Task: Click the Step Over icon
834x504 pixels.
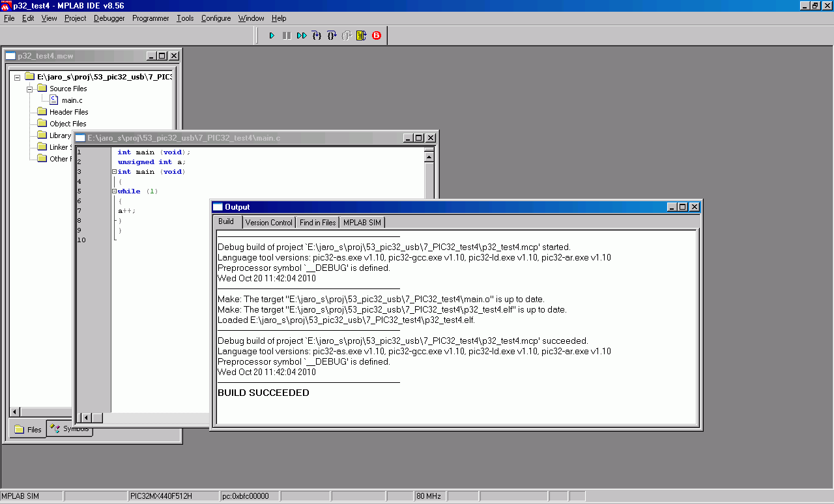Action: (x=332, y=35)
